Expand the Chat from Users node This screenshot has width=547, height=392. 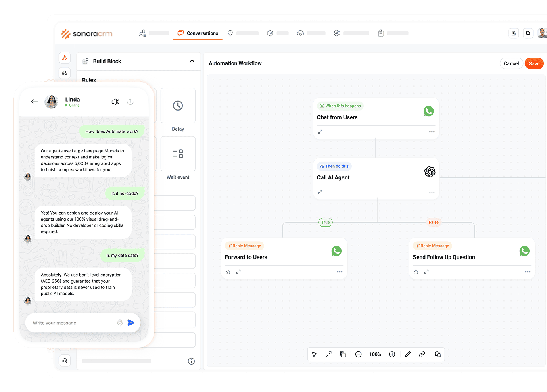point(320,132)
